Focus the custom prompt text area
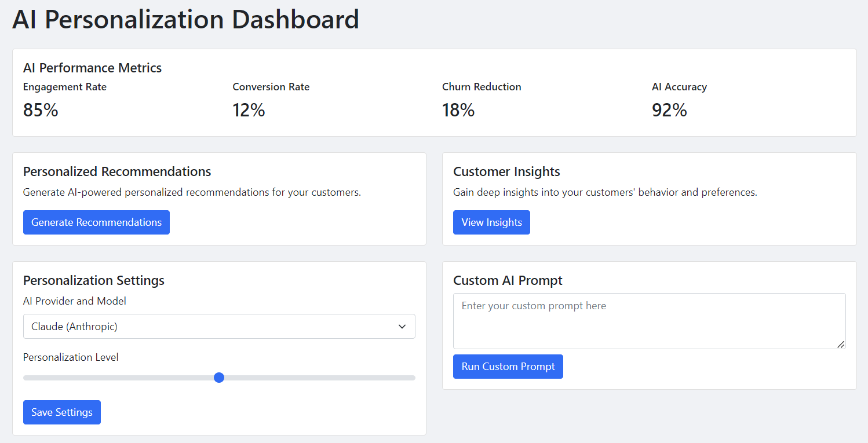Screen dimensions: 868x443 point(649,321)
